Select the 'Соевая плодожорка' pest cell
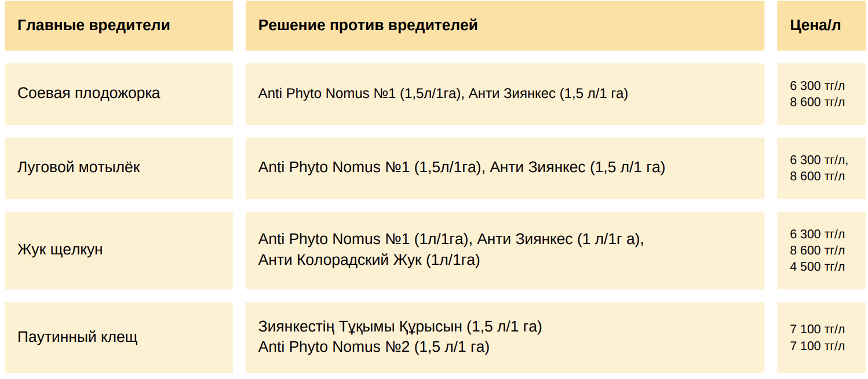This screenshot has height=379, width=868. pos(119,94)
